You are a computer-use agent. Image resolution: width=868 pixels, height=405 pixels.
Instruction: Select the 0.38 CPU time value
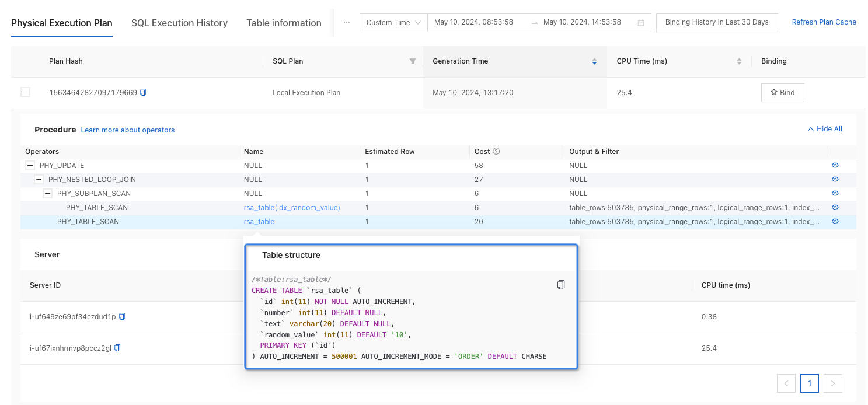(x=709, y=317)
